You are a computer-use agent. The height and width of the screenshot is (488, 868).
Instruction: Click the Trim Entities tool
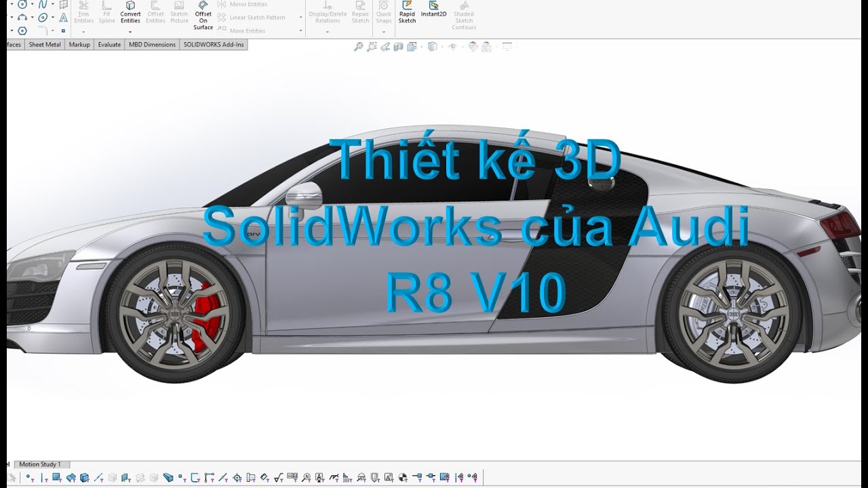coord(83,14)
